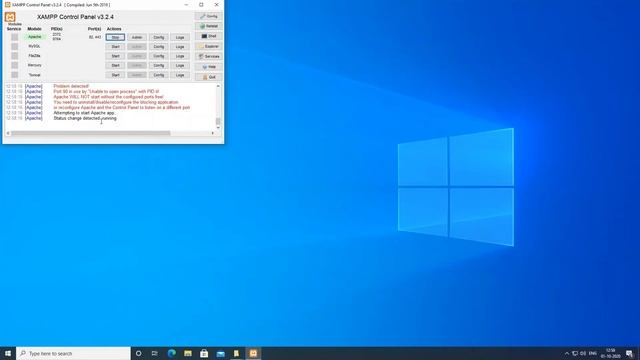
Task: Click 'Attempting to start Apache app' log line
Action: click(x=84, y=113)
